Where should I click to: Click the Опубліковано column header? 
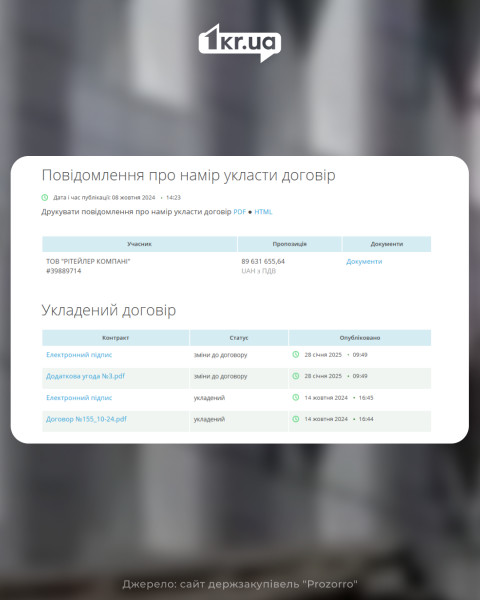point(360,338)
